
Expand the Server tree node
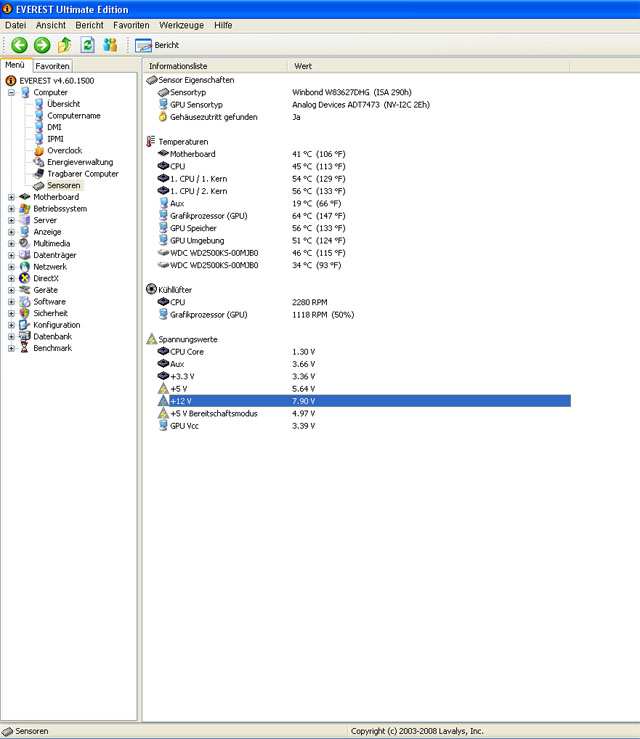pos(11,220)
